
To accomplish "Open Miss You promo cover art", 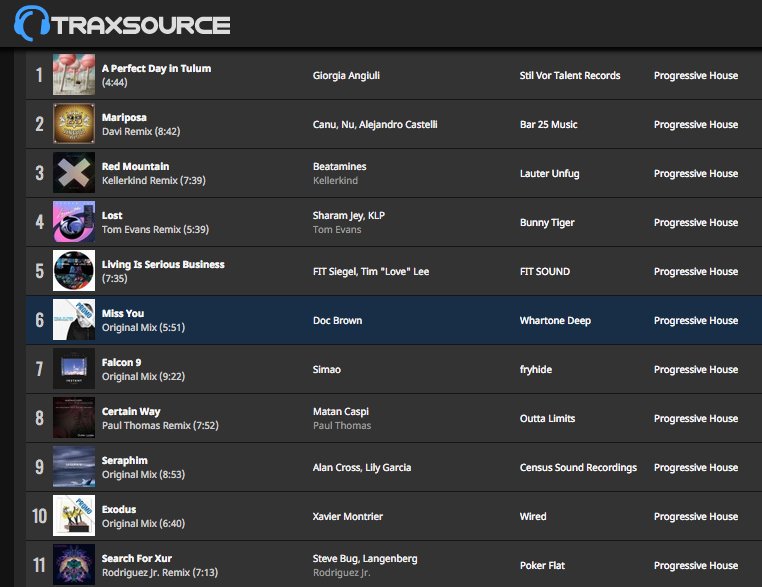I will pos(74,320).
